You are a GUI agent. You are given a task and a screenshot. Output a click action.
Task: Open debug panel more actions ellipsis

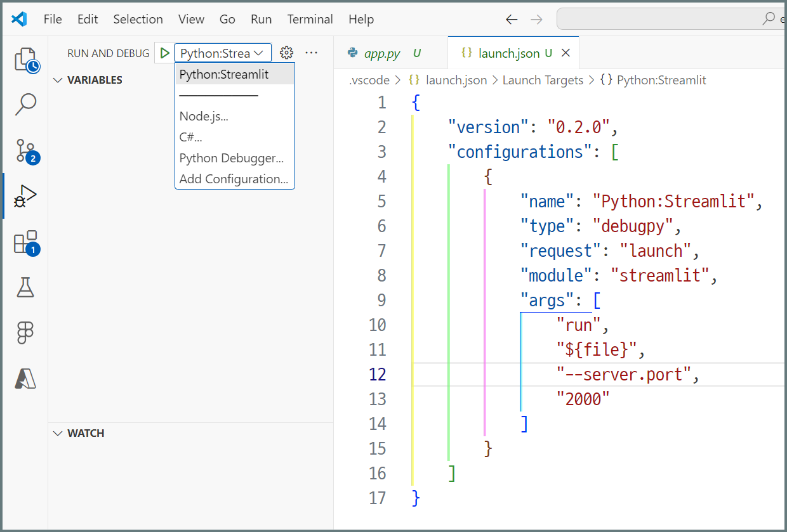(x=311, y=53)
